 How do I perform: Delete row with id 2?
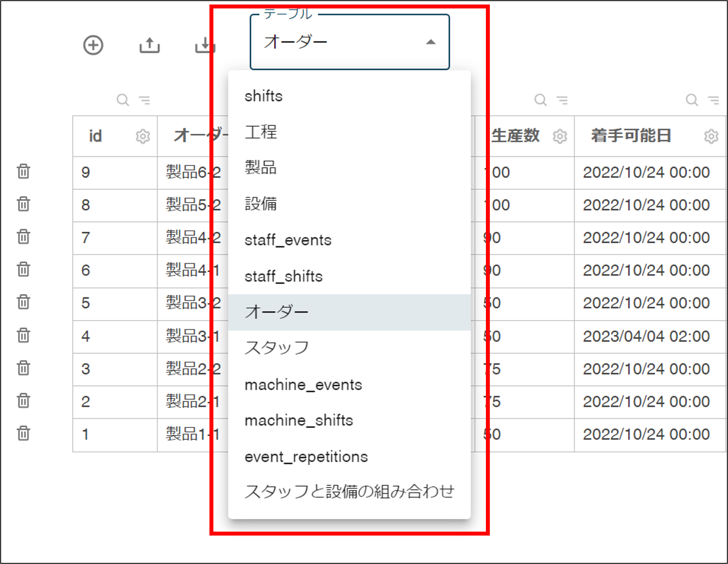(x=23, y=401)
